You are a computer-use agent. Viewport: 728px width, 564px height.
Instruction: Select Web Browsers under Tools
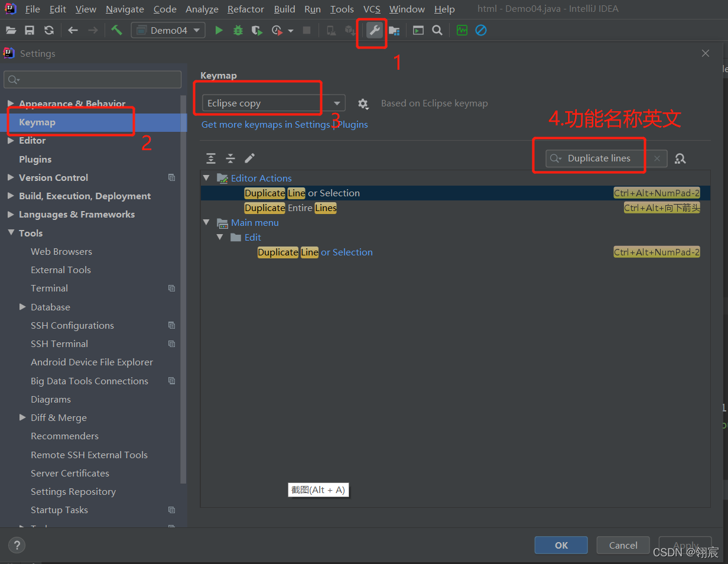61,251
